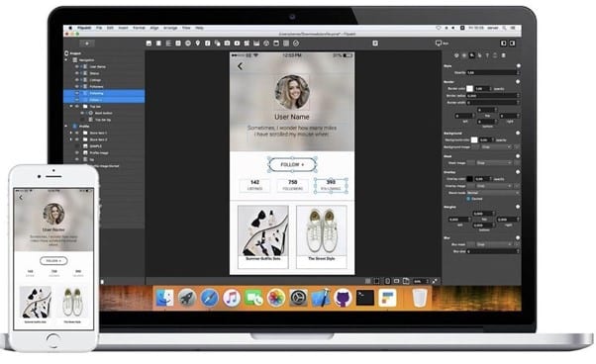Click the plus add button above layers
596x364 pixels.
point(87,44)
